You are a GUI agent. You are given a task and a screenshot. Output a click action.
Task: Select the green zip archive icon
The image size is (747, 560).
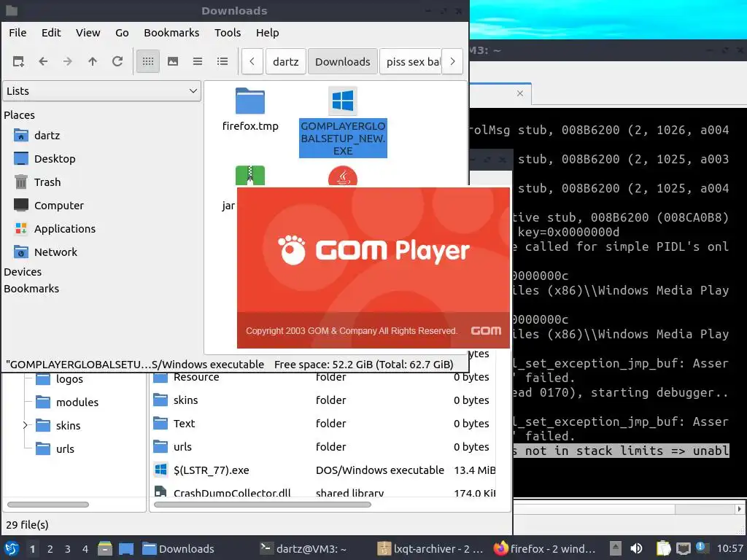tap(250, 176)
